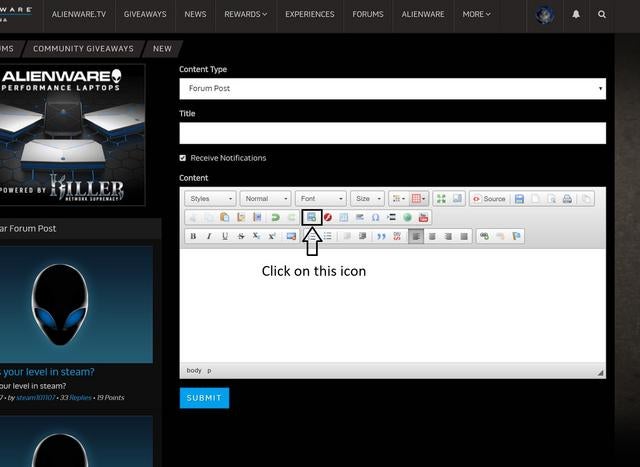The width and height of the screenshot is (640, 467).
Task: Choose Paste as plain text
Action: [x=241, y=218]
